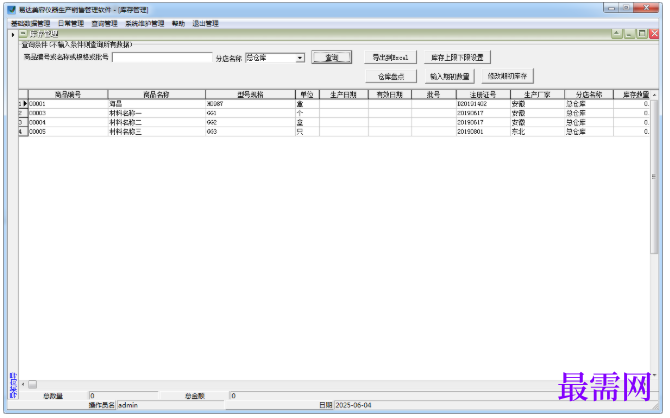Click the 型号规格 column header
Viewport: 670px width, 418px height.
pyautogui.click(x=250, y=94)
